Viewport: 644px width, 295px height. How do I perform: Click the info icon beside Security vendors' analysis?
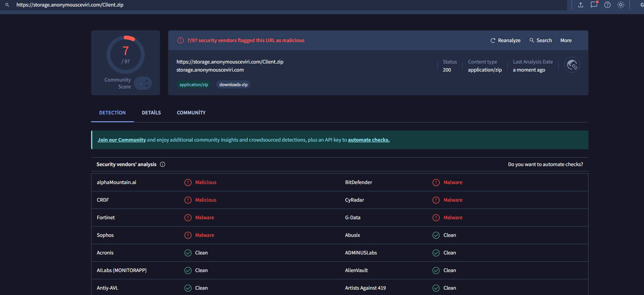pos(162,165)
